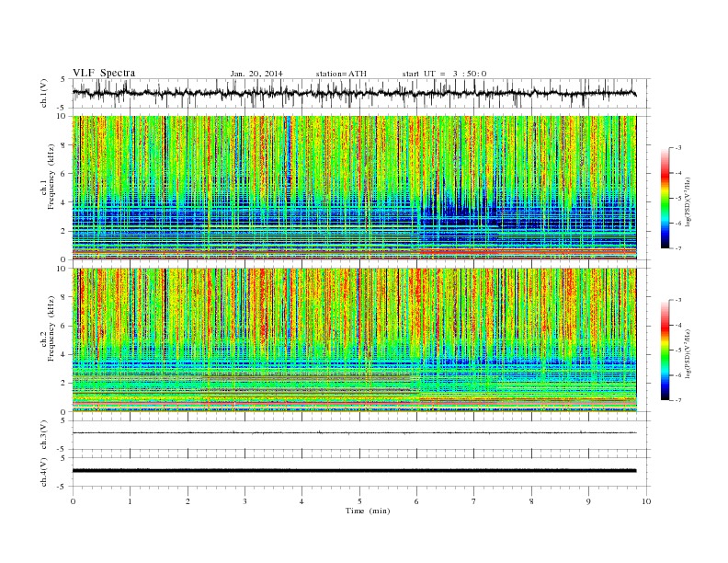Click the ch.2 spectrogram plot area
Viewport: 728px width, 563px height.
coord(355,339)
